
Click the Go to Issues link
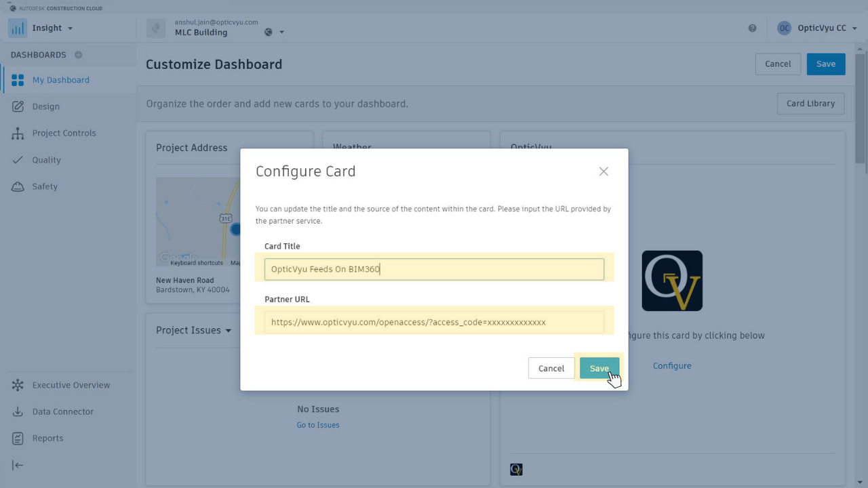tap(318, 425)
